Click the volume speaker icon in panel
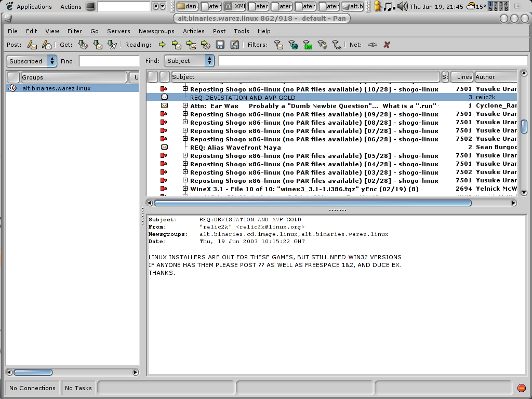 [403, 6]
